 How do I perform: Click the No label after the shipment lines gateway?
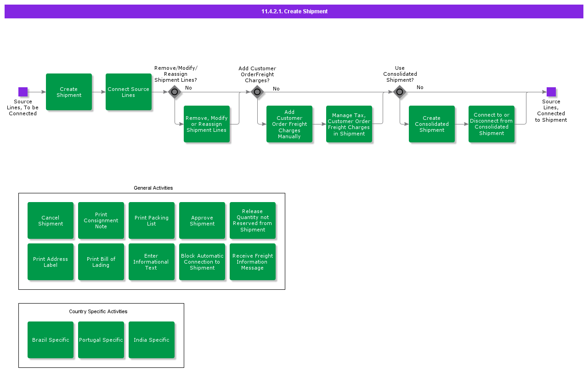coord(188,88)
